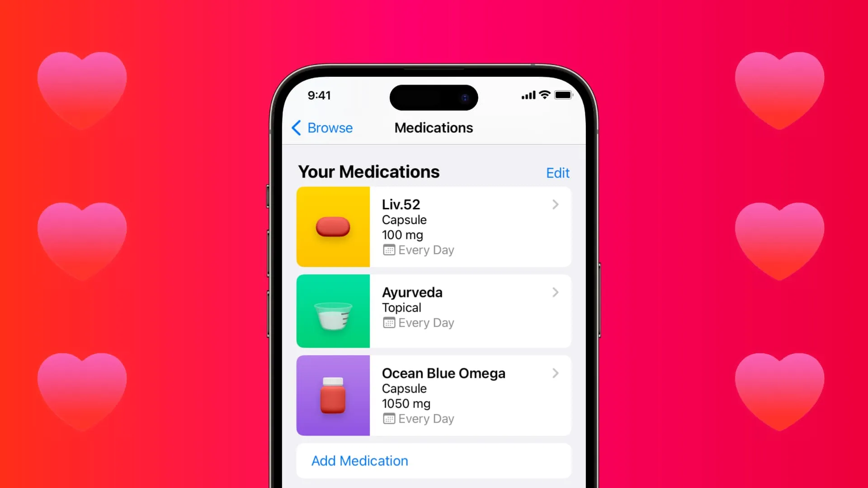Expand the Liv.52 medication details
The height and width of the screenshot is (488, 868).
coord(434,226)
